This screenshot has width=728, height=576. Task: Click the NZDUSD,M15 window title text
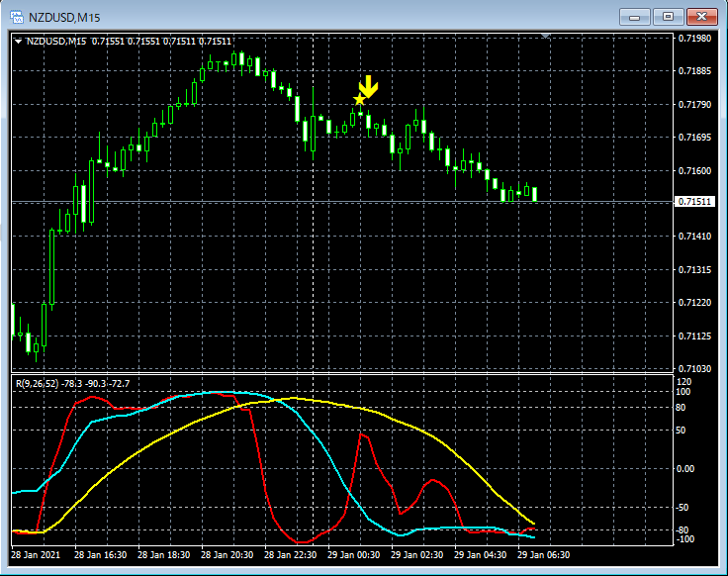point(63,16)
